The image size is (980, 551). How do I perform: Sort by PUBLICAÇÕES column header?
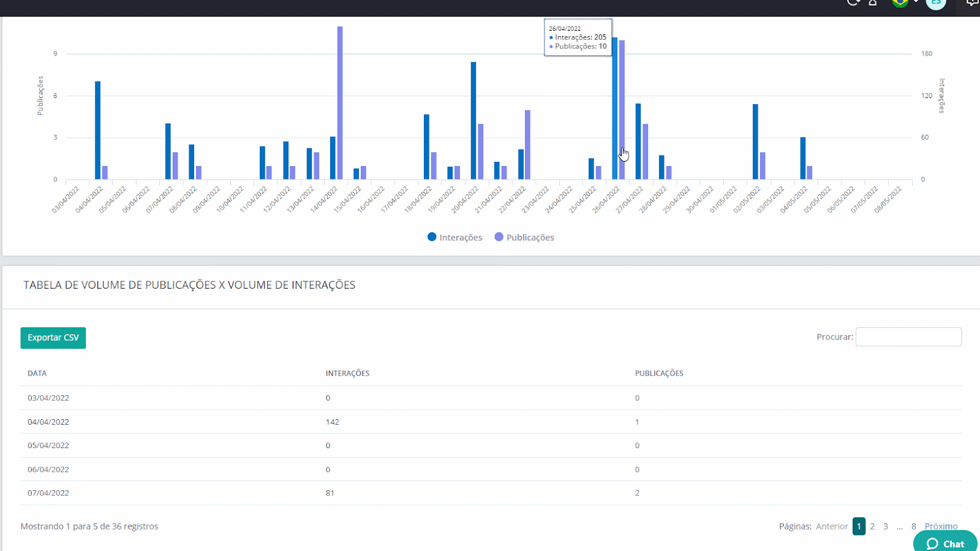659,373
